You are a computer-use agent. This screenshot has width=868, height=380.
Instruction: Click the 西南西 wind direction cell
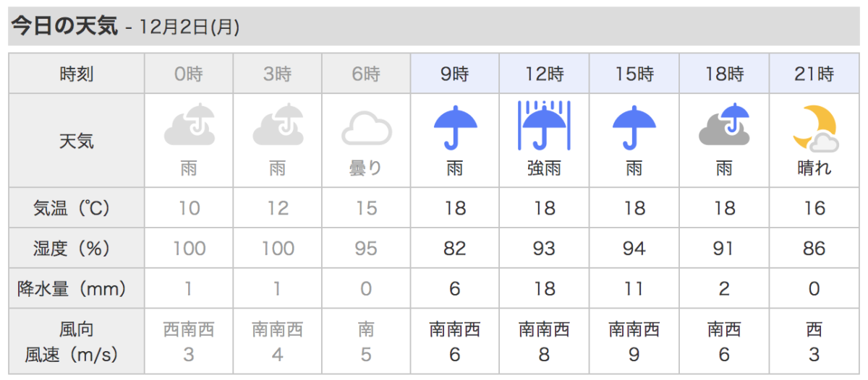(190, 330)
